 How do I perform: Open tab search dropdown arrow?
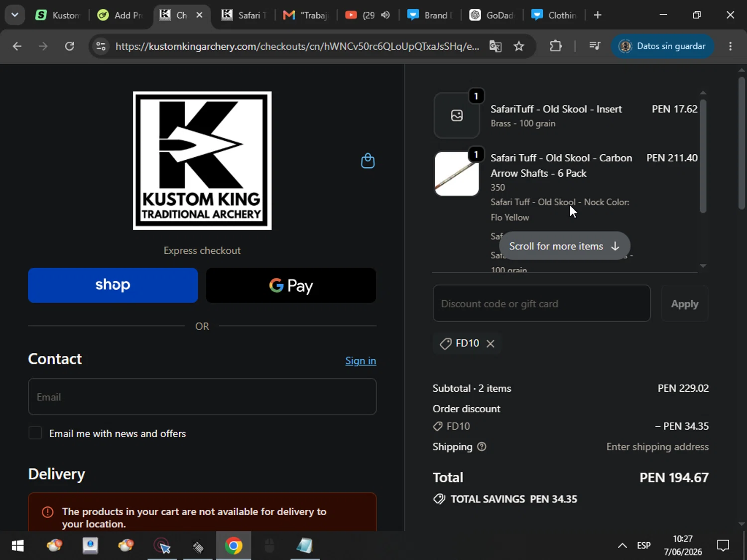(x=14, y=15)
